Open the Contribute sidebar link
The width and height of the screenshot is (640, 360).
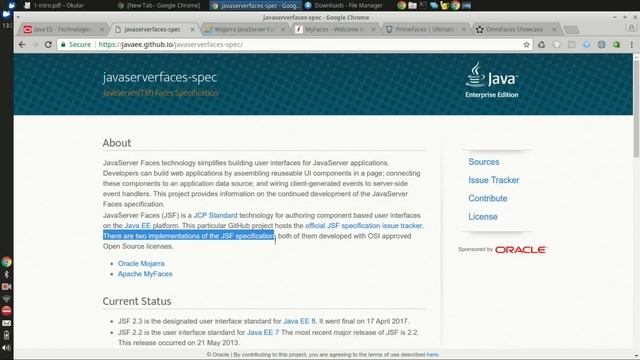[488, 198]
